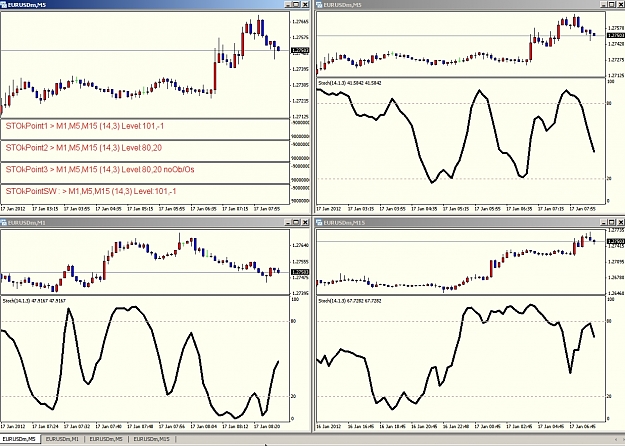Screen dimensions: 625x446
Task: Select the 'STOkPoint3 ... Level:80,20 noOb/Os' label
Action: (100, 169)
